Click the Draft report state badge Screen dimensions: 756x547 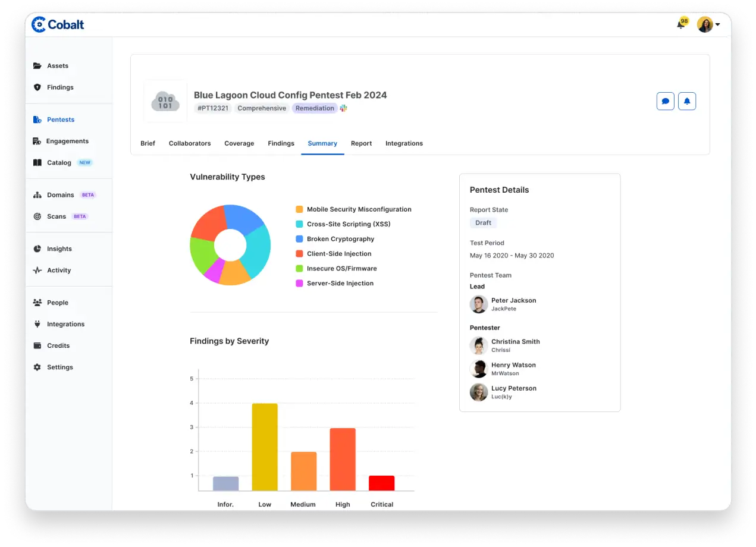[484, 223]
